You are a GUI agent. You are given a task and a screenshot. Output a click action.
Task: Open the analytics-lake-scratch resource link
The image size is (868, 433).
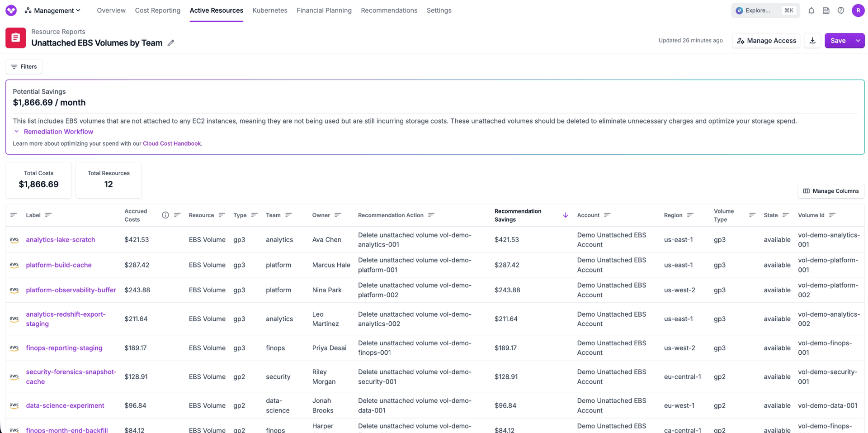point(61,240)
